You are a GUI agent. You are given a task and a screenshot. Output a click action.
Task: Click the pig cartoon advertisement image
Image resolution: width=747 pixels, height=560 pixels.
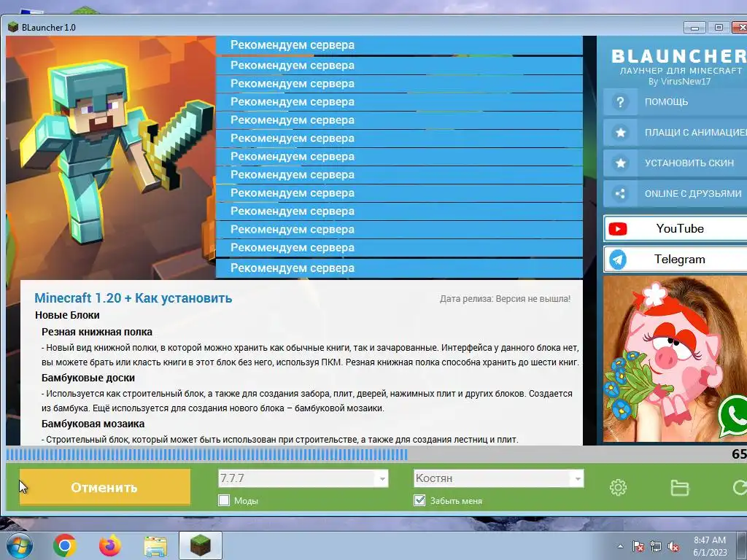675,359
